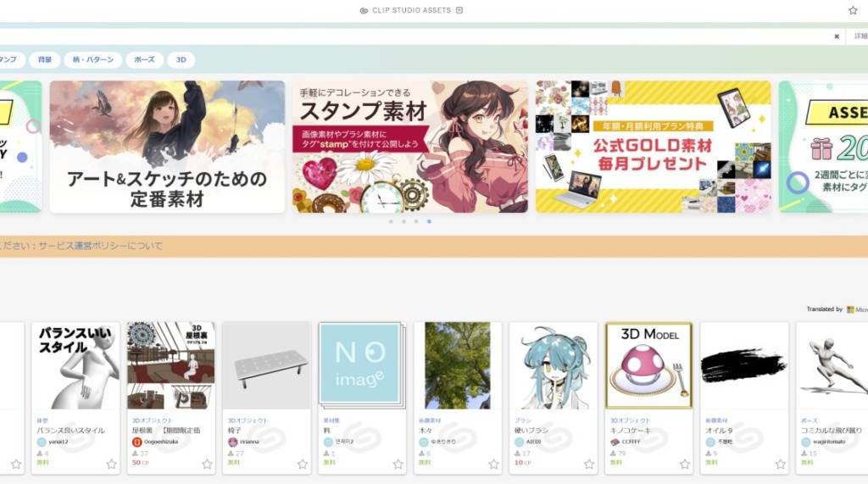868x484 pixels.
Task: Select the 柄・パターン category tag
Action: coord(93,60)
